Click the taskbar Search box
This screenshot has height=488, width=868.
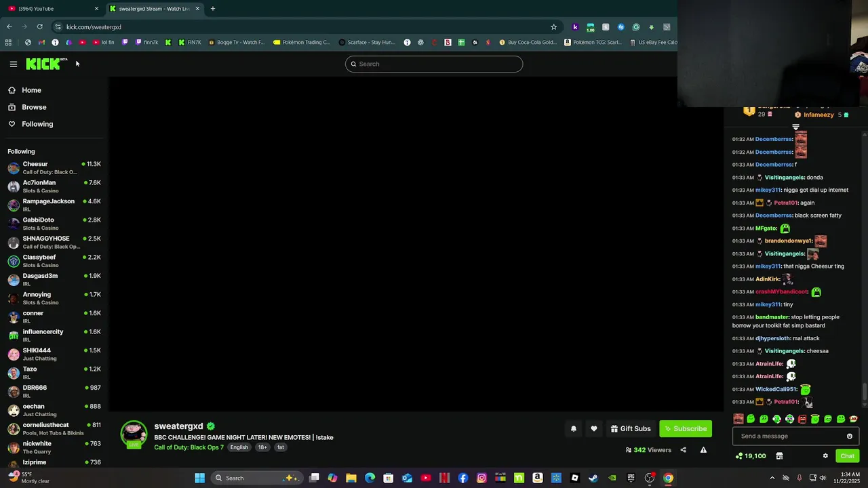tap(256, 478)
